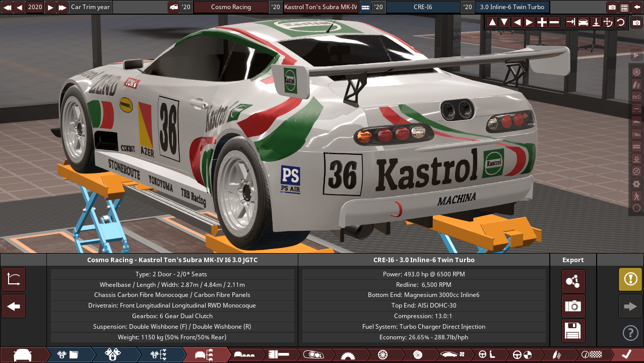Share the car via the Export share button
Image resolution: width=644 pixels, height=363 pixels.
tap(573, 281)
